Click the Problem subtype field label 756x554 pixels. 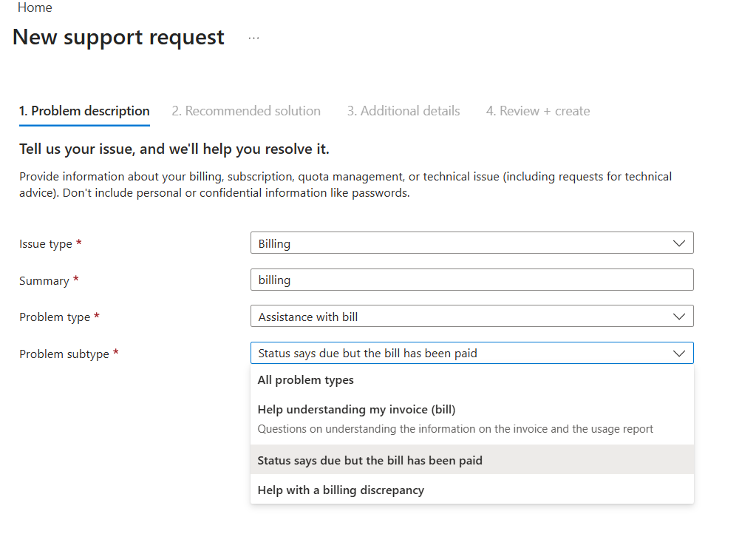click(64, 354)
